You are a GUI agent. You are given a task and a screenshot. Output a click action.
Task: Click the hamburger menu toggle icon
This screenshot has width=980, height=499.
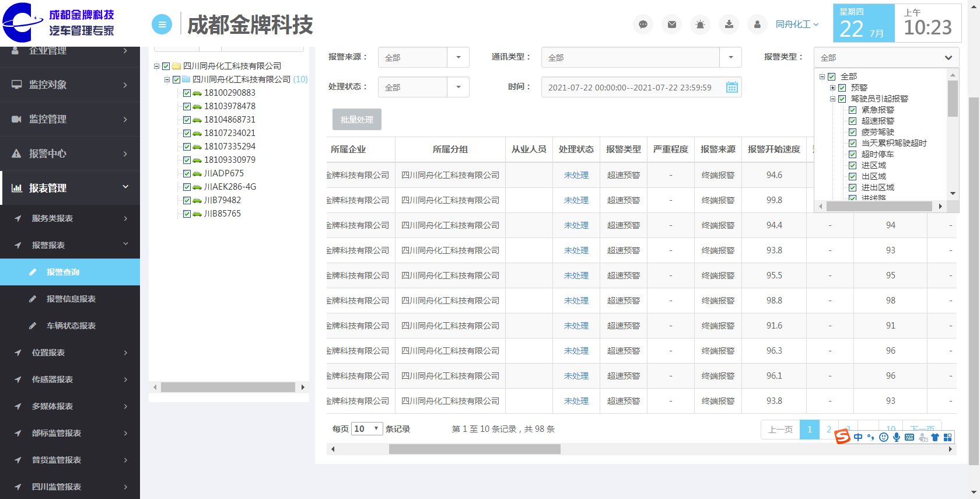click(x=162, y=25)
